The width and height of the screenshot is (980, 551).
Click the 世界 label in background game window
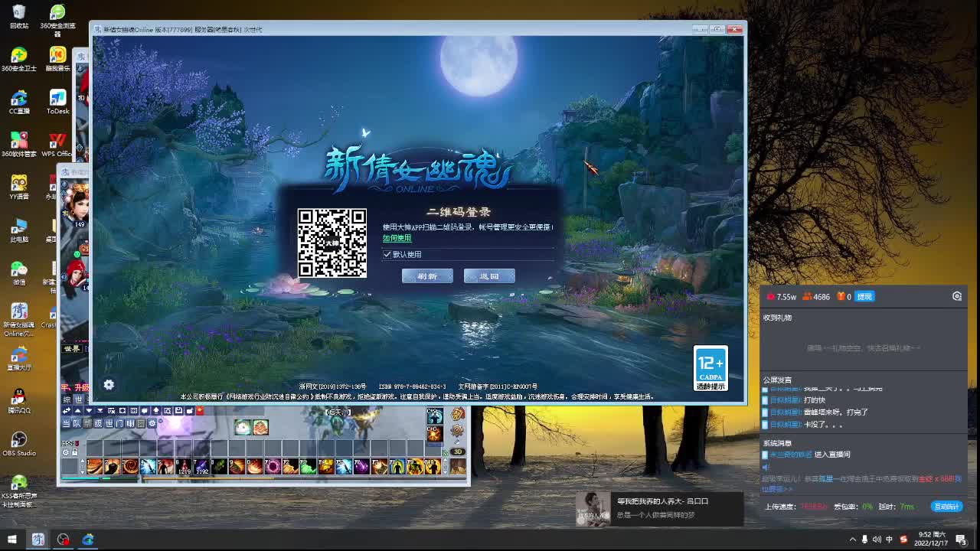point(71,348)
